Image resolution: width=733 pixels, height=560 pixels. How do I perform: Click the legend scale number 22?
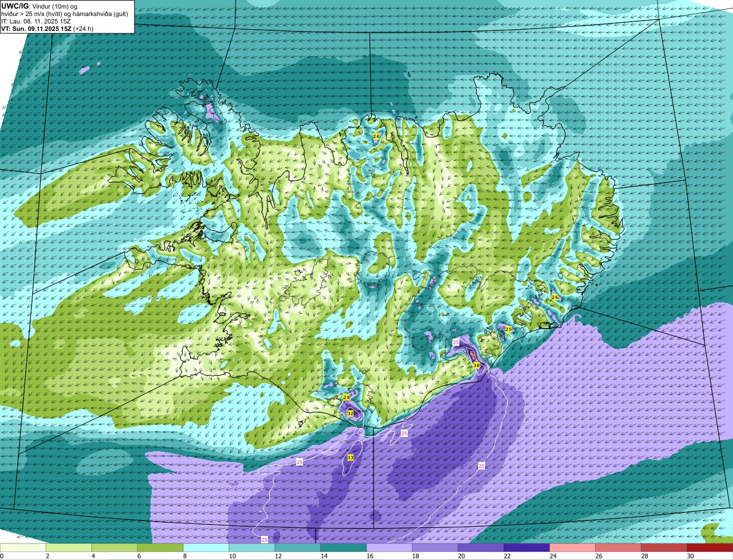coord(507,556)
